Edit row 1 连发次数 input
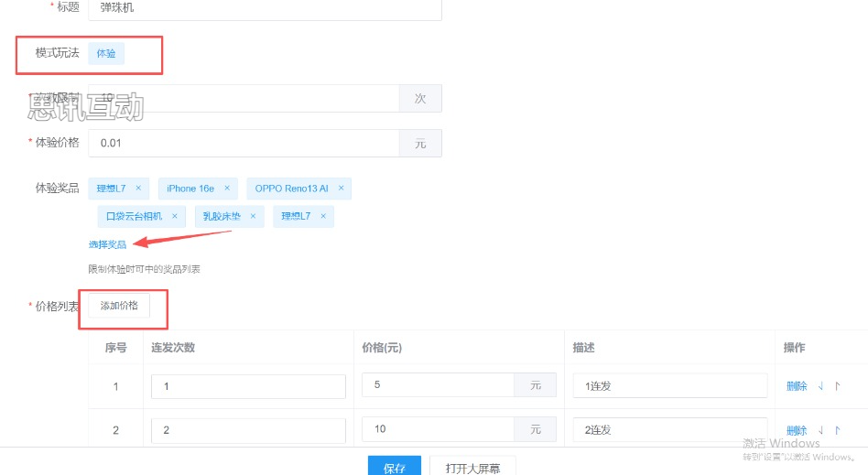This screenshot has width=868, height=475. [x=248, y=386]
